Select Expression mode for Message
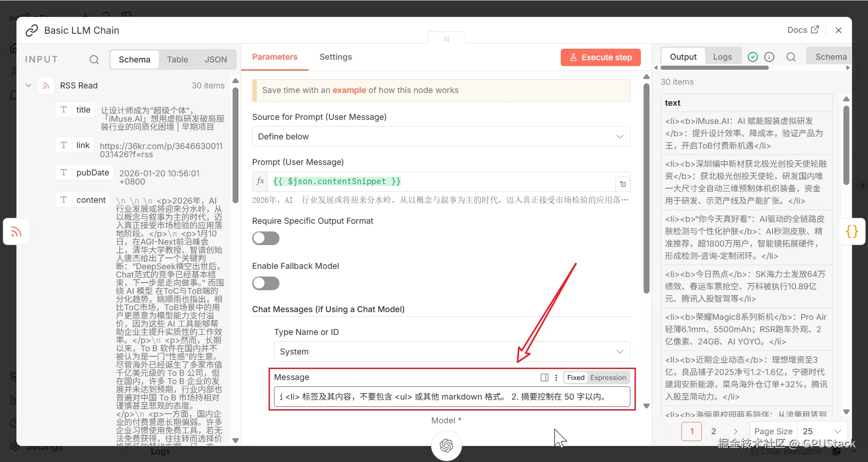Screen dimensions: 868x462 point(608,377)
